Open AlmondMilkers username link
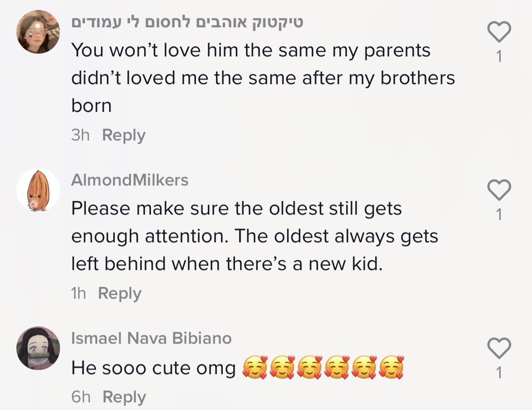 tap(130, 180)
